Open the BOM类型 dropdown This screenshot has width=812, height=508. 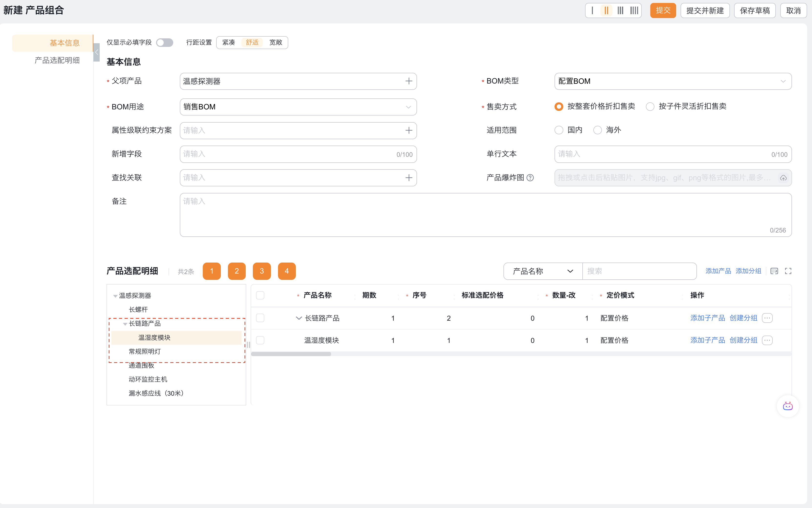(x=673, y=81)
